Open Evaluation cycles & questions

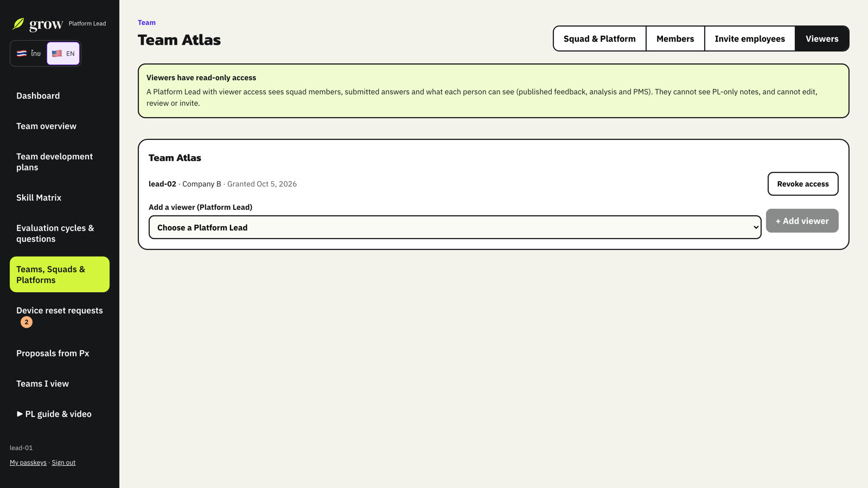coord(60,234)
